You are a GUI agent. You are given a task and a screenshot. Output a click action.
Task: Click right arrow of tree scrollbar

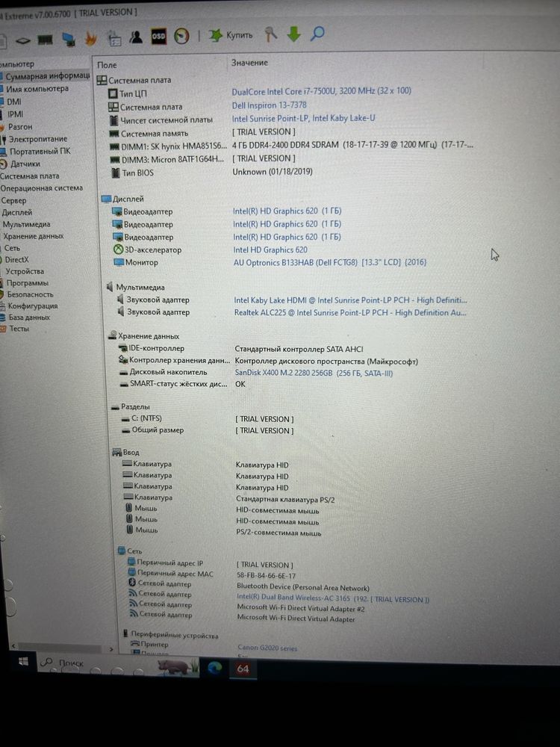[111, 649]
